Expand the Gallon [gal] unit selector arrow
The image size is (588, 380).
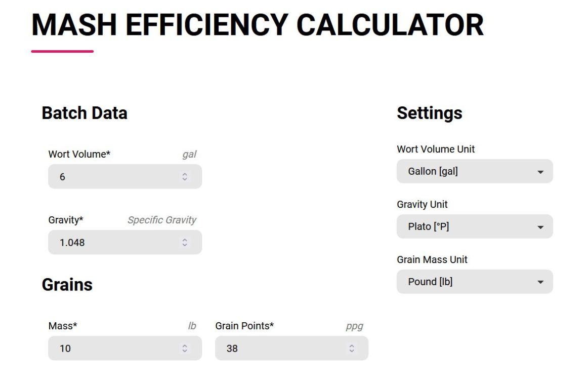(x=541, y=171)
